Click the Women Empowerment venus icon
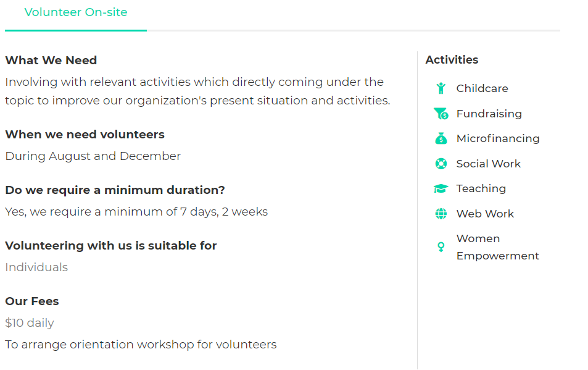Viewport: 588px width, 370px height. pos(441,247)
